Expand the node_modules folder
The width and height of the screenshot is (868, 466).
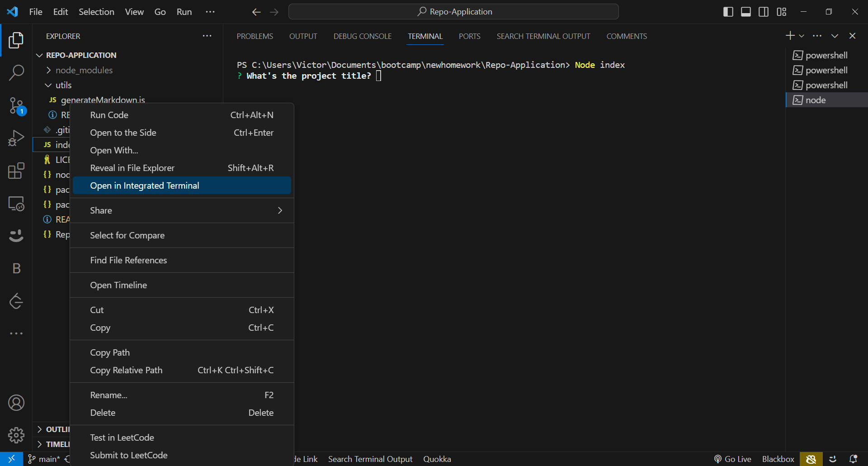click(84, 70)
